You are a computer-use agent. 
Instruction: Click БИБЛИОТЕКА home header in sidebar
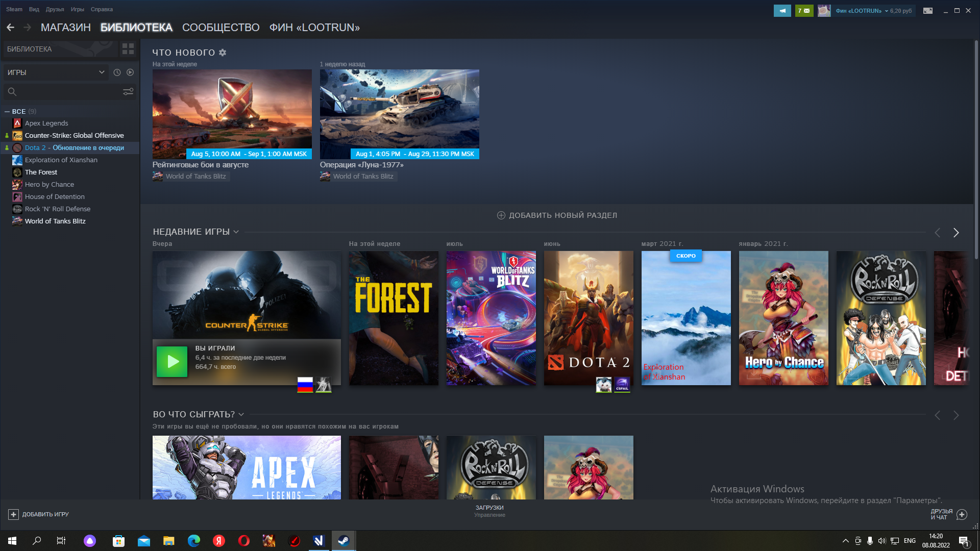(60, 49)
